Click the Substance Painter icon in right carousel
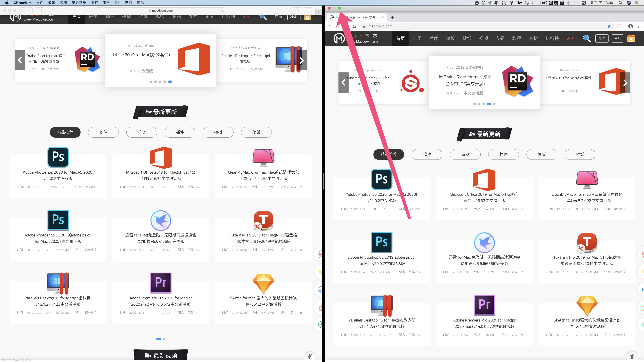Image resolution: width=644 pixels, height=362 pixels. 412,82
